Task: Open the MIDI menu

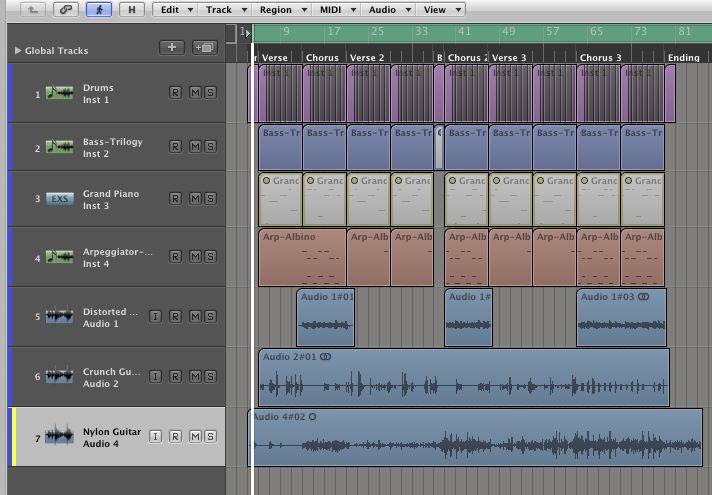Action: click(336, 10)
